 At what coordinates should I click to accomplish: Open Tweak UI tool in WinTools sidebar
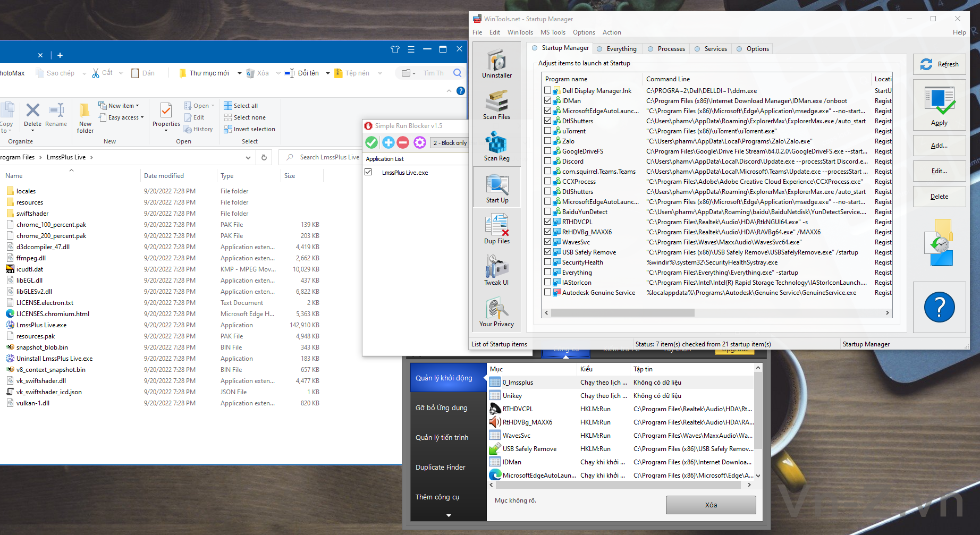496,270
